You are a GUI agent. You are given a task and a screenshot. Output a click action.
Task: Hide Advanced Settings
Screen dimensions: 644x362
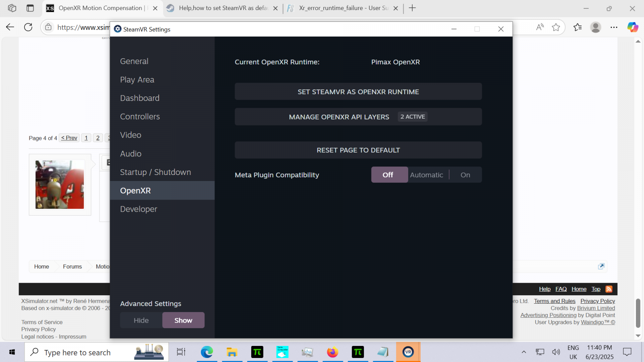point(141,321)
